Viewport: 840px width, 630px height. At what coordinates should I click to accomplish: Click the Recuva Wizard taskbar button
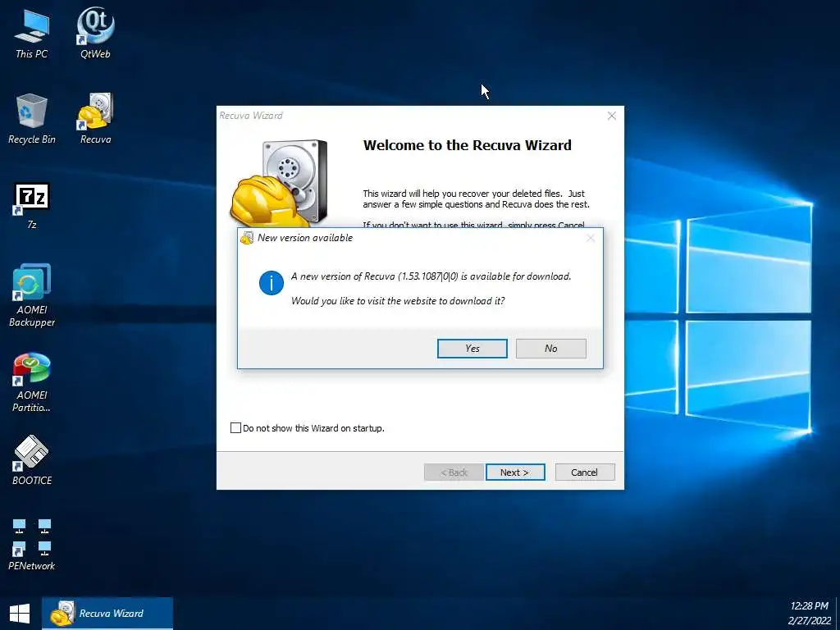click(x=107, y=614)
